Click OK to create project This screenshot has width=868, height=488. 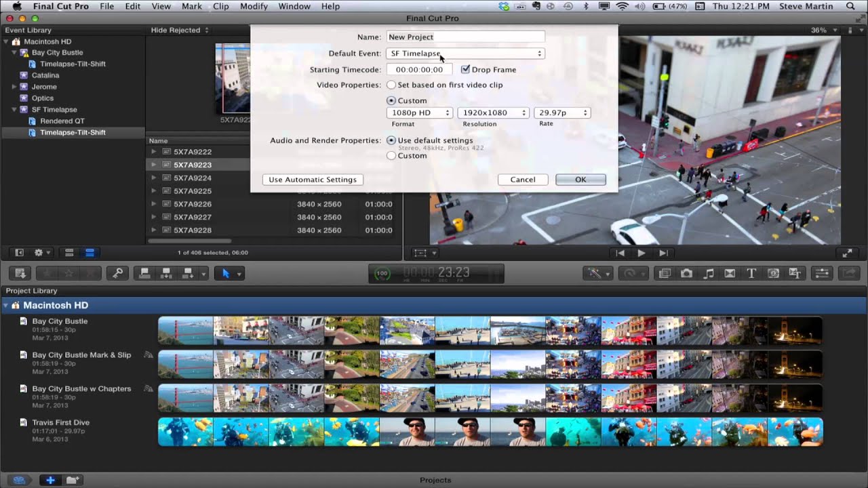pyautogui.click(x=580, y=180)
